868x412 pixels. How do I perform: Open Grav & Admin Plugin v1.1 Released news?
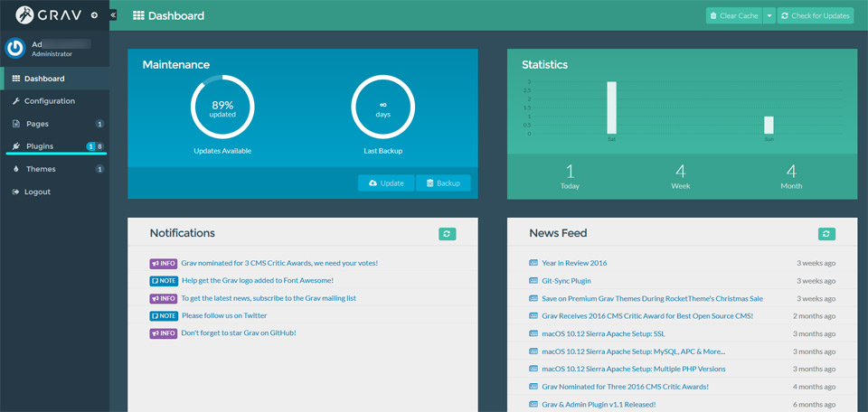pos(599,404)
